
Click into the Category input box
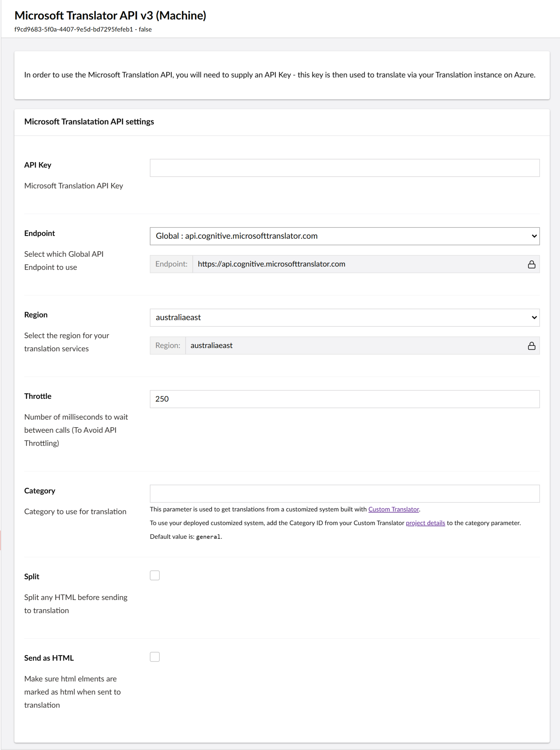344,494
